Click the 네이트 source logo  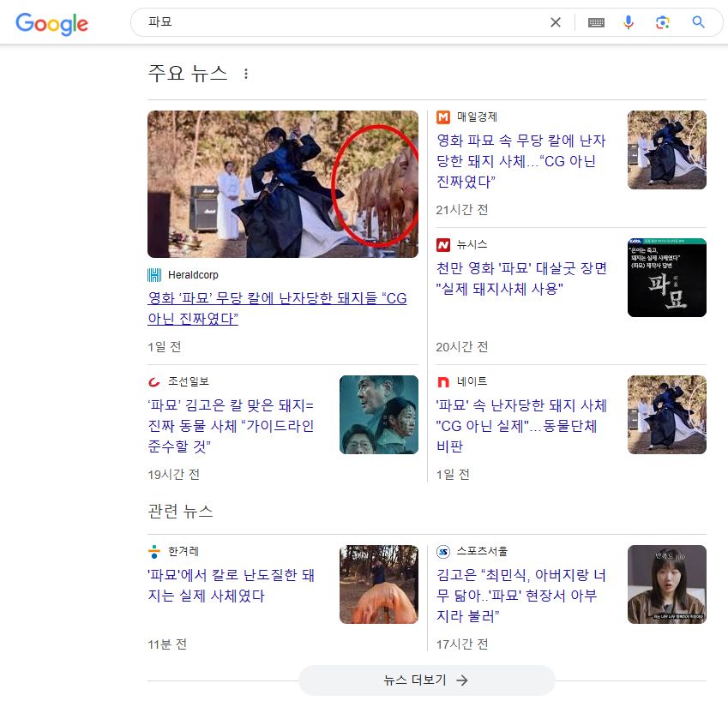click(443, 382)
